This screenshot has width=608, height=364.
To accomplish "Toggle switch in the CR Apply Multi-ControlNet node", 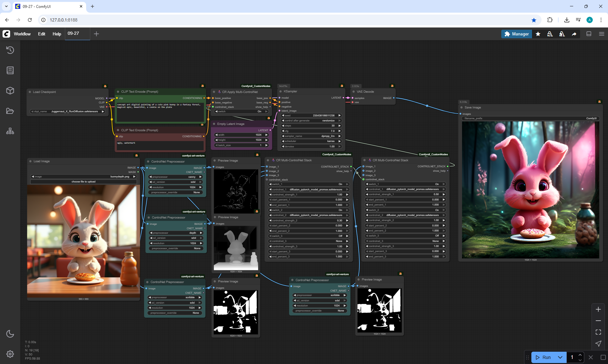I will 241,111.
